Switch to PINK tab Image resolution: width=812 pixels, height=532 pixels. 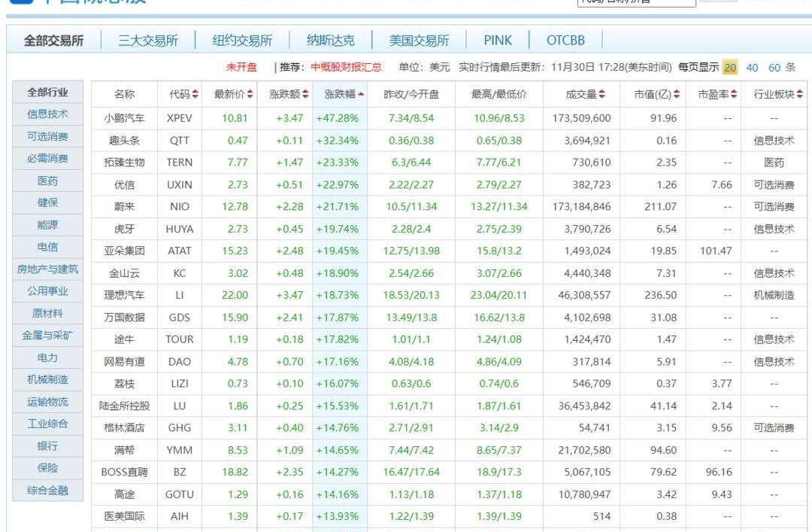pyautogui.click(x=498, y=41)
